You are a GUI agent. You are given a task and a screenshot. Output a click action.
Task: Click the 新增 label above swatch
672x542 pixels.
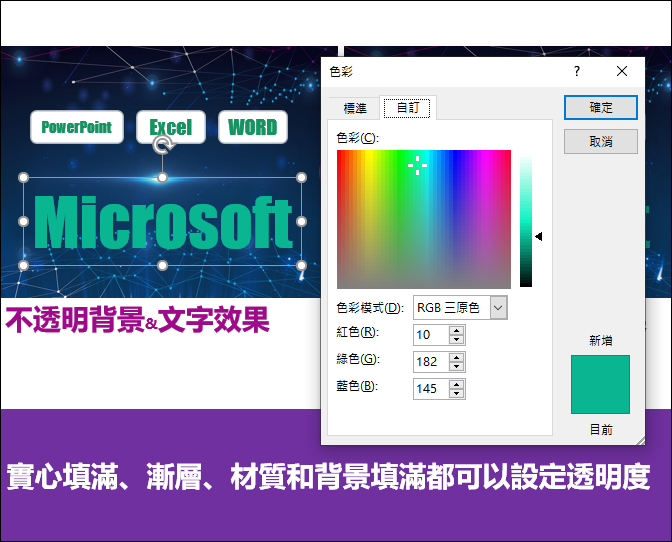(x=600, y=341)
